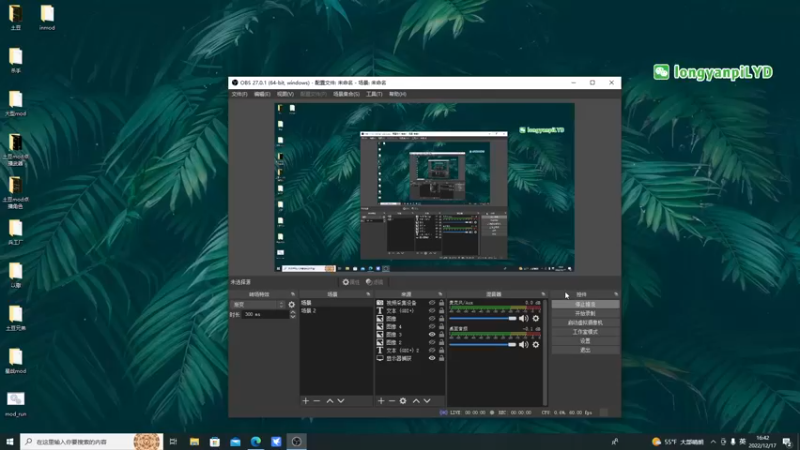Image resolution: width=800 pixels, height=450 pixels.
Task: Select the video capture device source row
Action: [x=410, y=303]
